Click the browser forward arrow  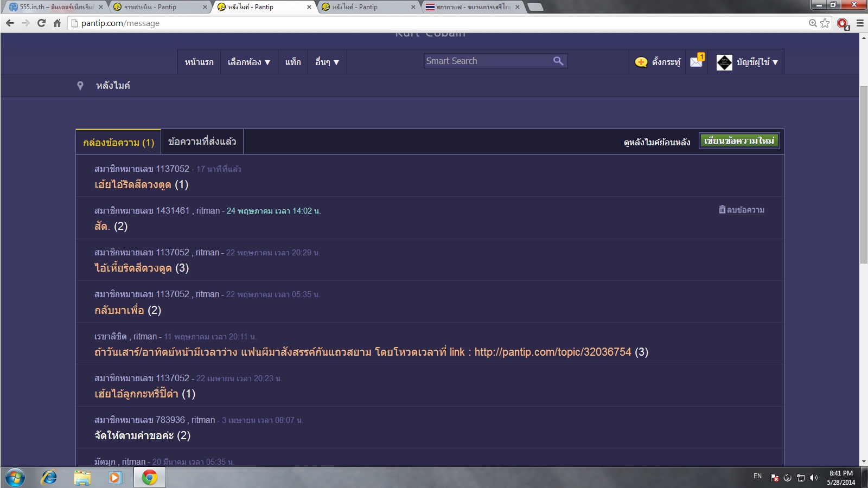pos(25,23)
